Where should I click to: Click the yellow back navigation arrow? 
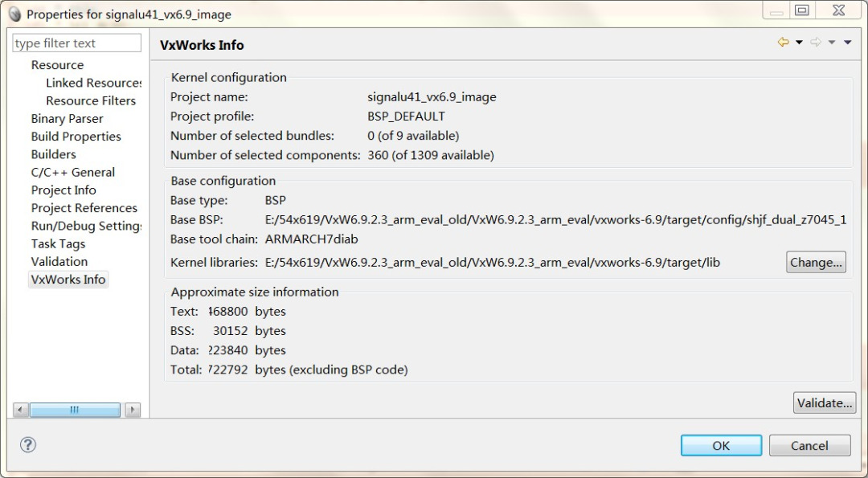(783, 43)
